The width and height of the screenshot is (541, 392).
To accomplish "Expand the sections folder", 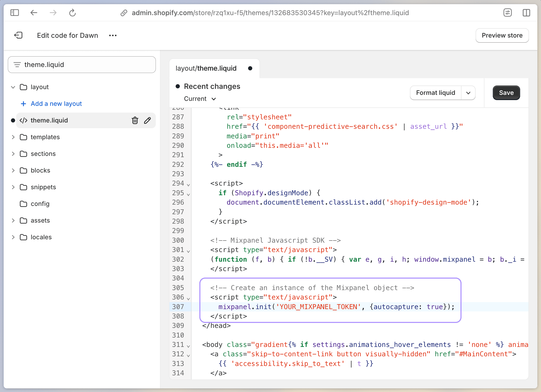I will (13, 154).
